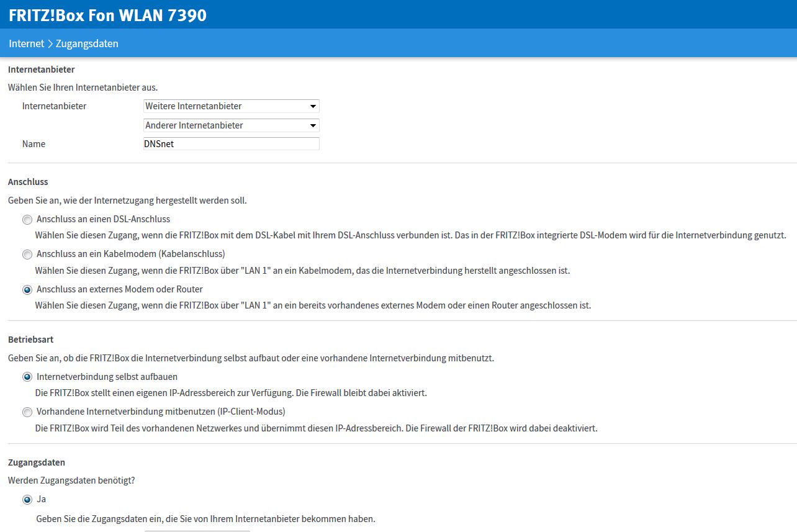Click text 'Geben Sie an, wie der Internetzugang'
797x532 pixels.
point(127,201)
